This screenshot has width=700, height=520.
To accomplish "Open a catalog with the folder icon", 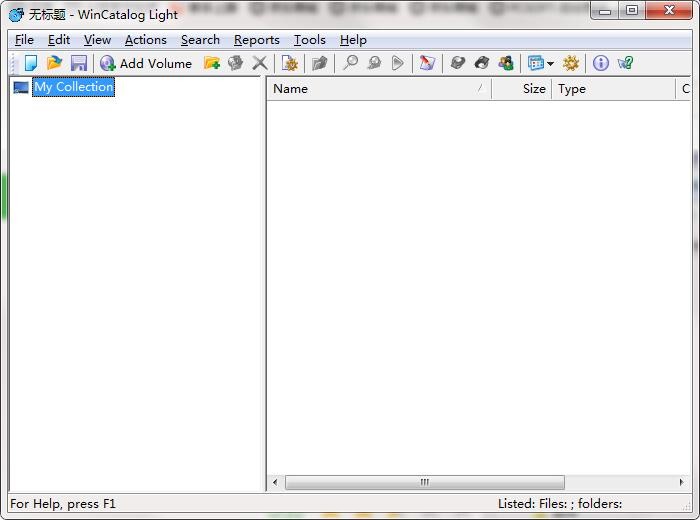I will 54,63.
